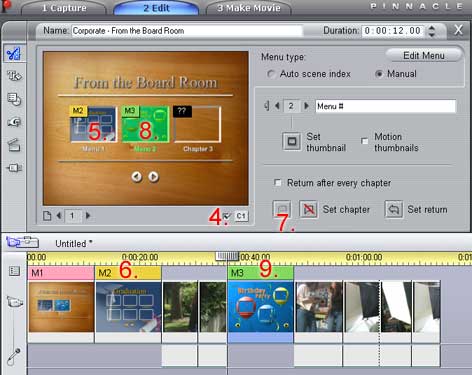Go to previous menu button number
The width and height of the screenshot is (472, 375).
277,106
